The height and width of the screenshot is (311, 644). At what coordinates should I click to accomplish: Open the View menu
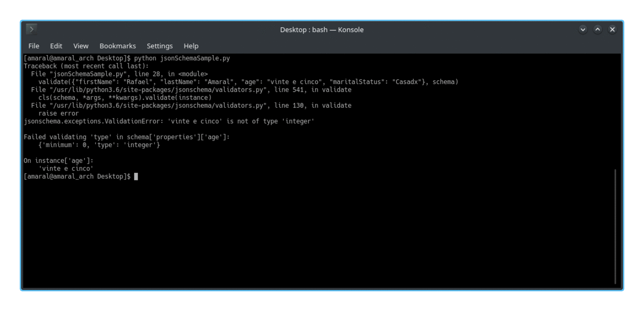(x=80, y=46)
